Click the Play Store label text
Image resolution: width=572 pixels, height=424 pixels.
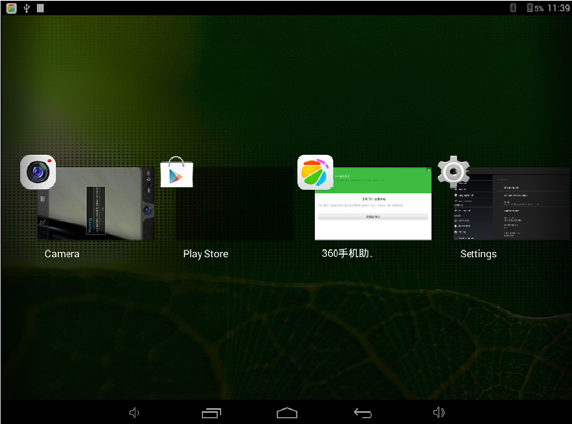206,254
